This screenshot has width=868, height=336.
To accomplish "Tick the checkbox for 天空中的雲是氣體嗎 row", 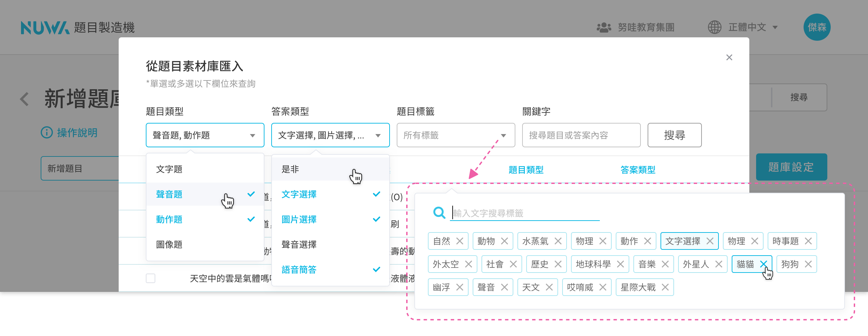I will (151, 278).
